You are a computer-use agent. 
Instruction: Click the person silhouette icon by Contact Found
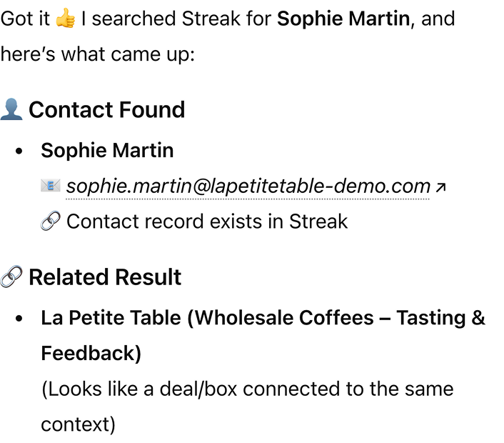[11, 109]
